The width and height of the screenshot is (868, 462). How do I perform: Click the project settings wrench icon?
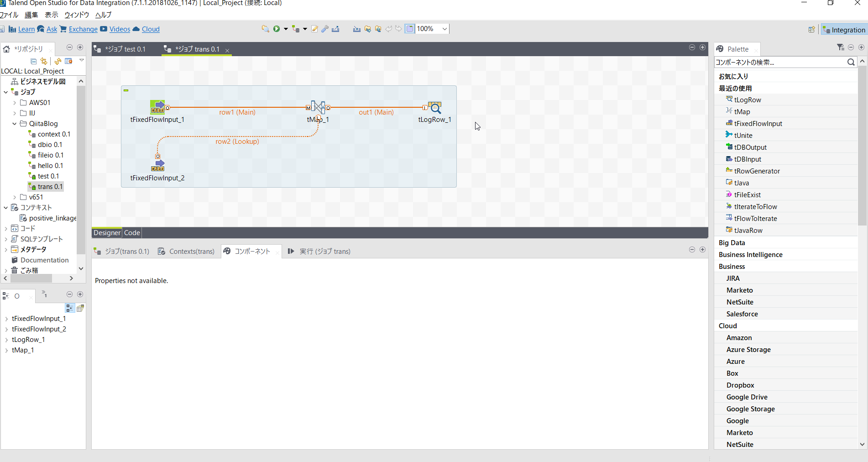point(325,28)
